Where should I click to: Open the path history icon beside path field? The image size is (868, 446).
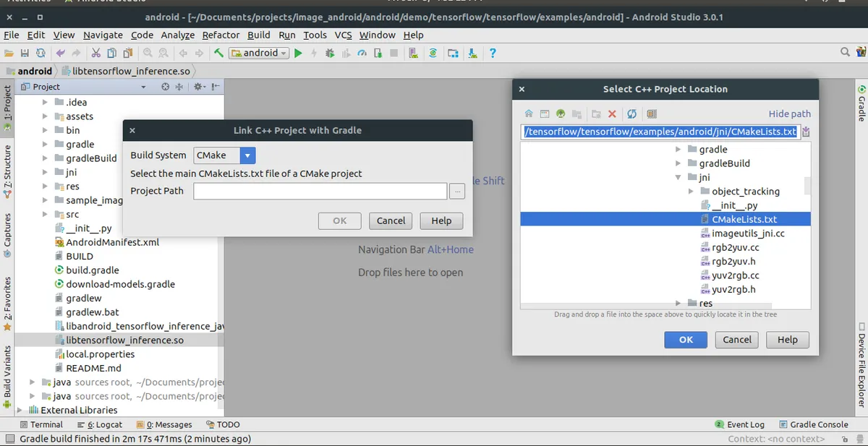click(x=807, y=132)
